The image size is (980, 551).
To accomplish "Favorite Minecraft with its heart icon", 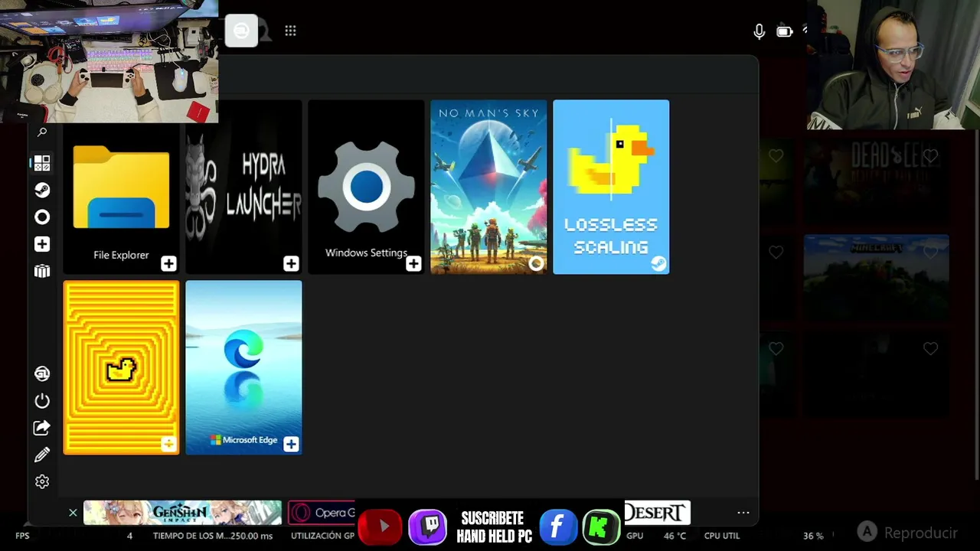I will (x=930, y=252).
